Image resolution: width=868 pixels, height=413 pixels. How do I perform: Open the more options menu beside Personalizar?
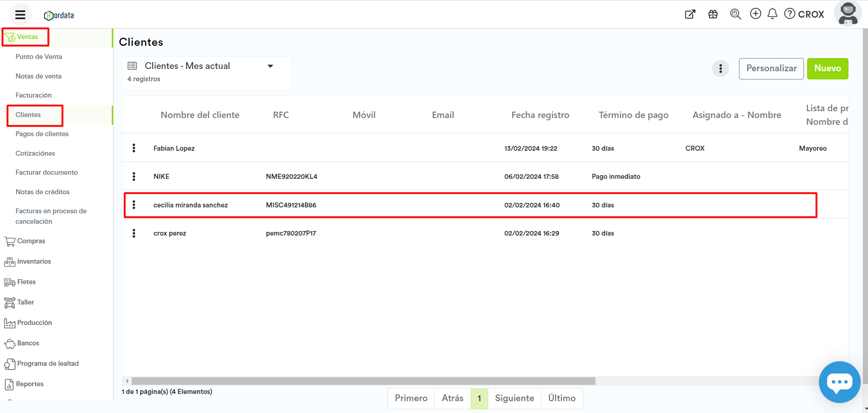tap(720, 69)
